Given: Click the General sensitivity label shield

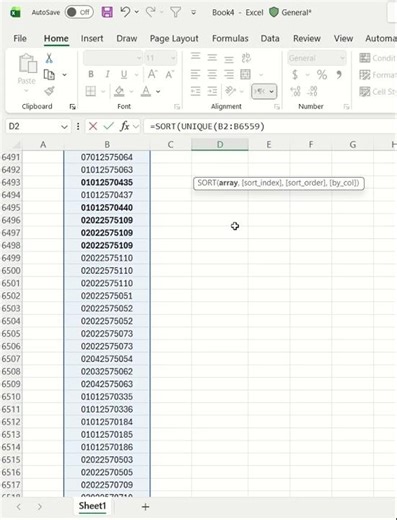Looking at the screenshot, I should coord(274,12).
